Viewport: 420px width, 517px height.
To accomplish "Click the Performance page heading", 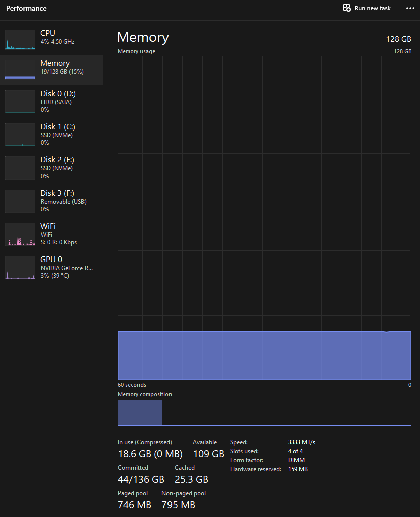I will (26, 8).
